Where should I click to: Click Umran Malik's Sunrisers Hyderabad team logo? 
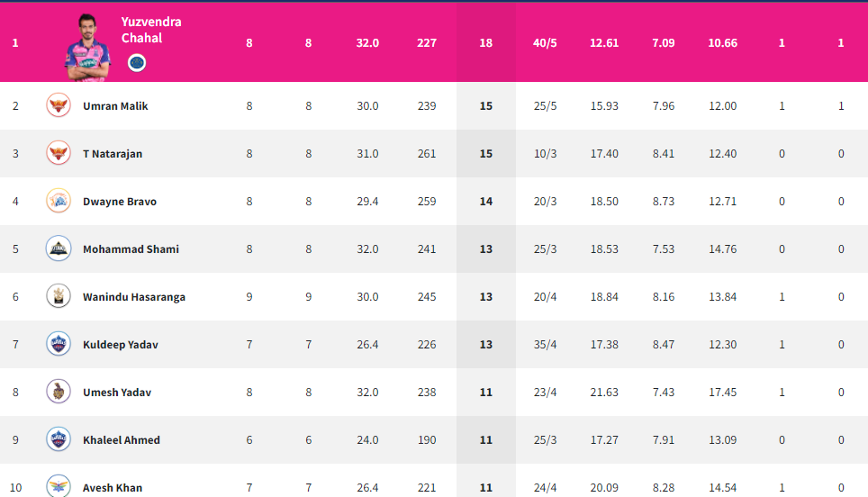coord(59,105)
